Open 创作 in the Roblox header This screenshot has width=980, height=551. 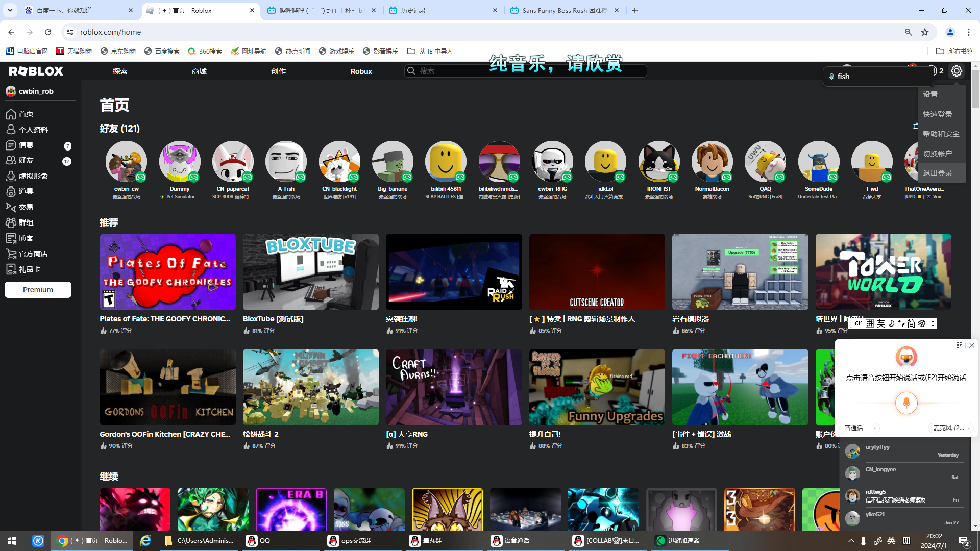278,71
